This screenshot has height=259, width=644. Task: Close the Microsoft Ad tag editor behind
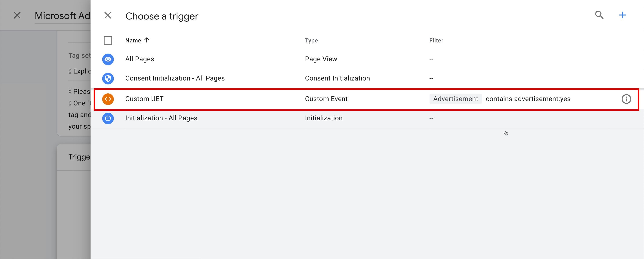(x=17, y=16)
